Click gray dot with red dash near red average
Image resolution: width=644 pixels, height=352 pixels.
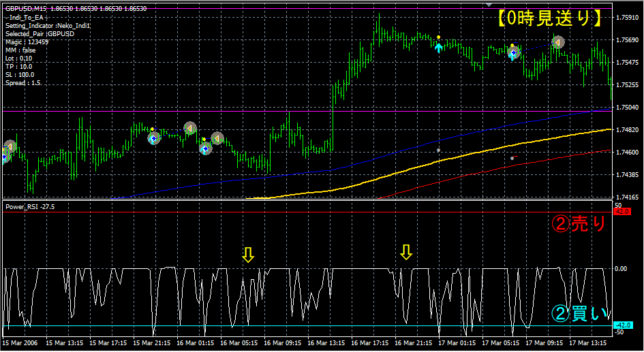(512, 158)
